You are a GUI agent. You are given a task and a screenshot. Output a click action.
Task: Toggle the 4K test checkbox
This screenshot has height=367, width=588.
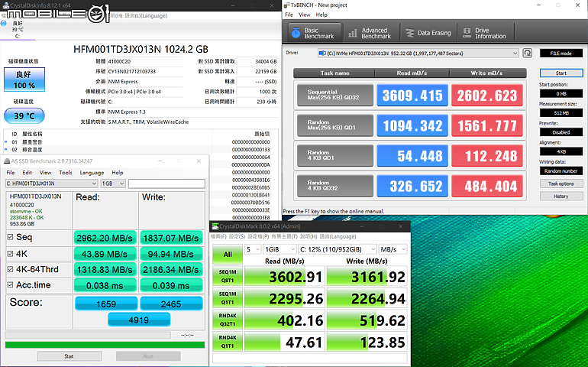[11, 254]
